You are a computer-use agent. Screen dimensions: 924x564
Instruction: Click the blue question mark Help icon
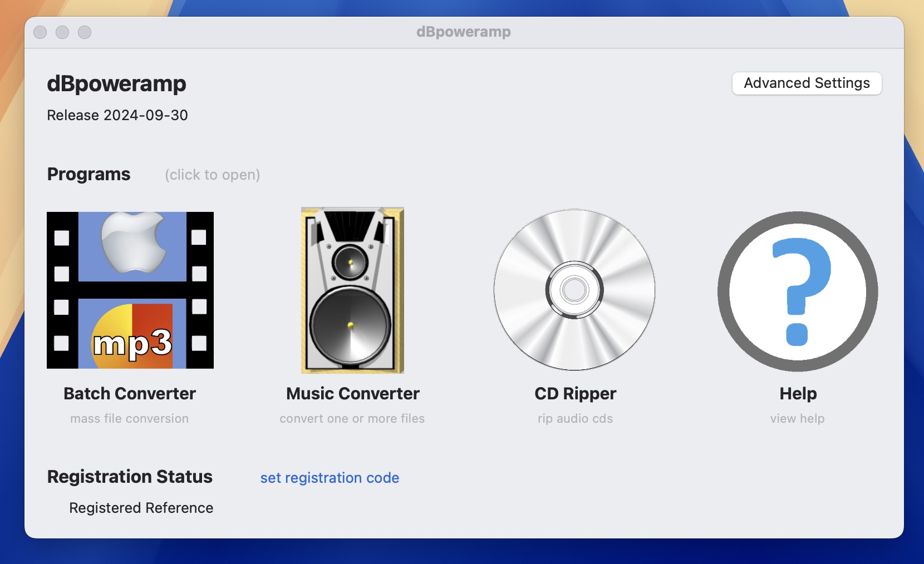[798, 291]
